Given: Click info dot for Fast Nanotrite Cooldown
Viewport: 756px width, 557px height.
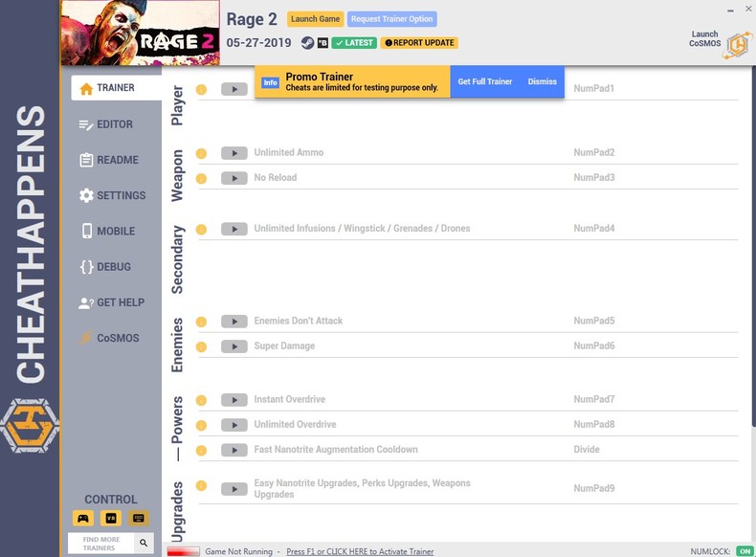Looking at the screenshot, I should (201, 451).
